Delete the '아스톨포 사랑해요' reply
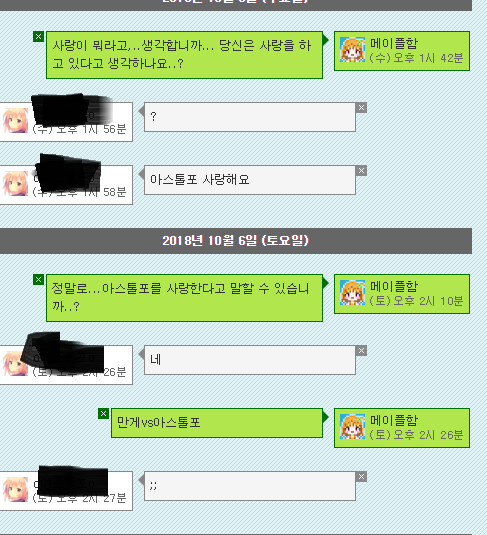 [361, 171]
